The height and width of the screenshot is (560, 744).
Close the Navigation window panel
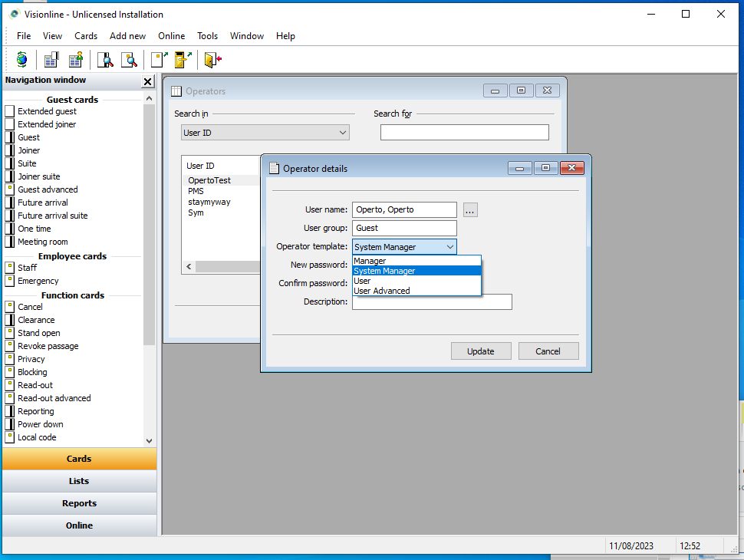coord(148,81)
